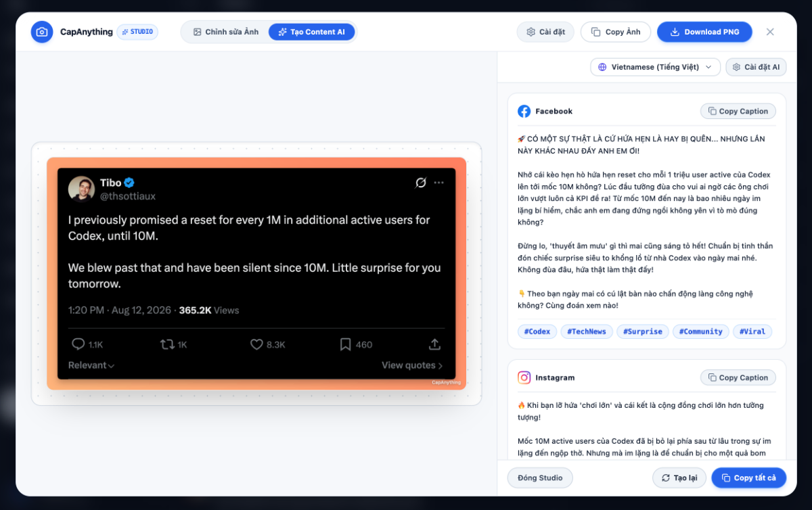Open the Cài đặt AI button
The image size is (812, 510).
pos(756,67)
